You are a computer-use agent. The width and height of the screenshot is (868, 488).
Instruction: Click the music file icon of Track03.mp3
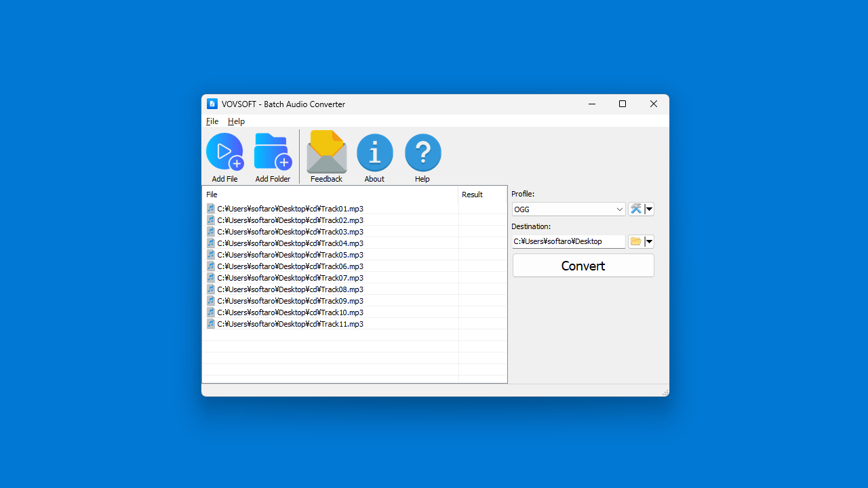pos(211,232)
